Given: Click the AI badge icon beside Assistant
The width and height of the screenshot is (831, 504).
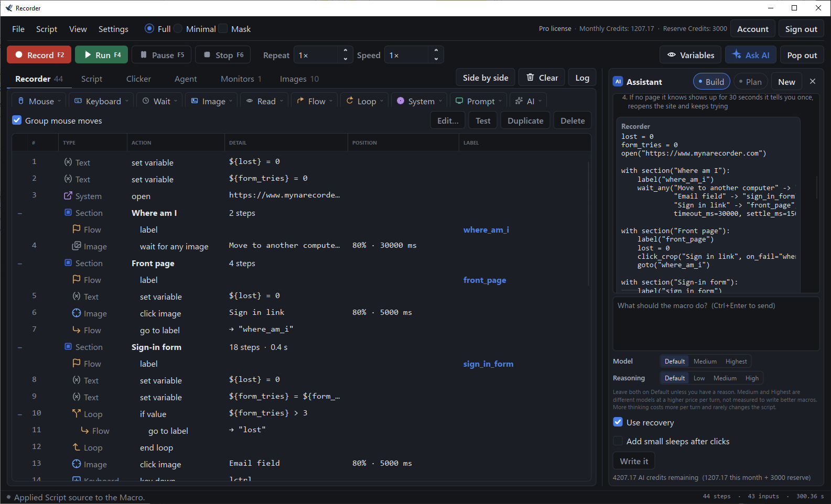Looking at the screenshot, I should (x=618, y=81).
